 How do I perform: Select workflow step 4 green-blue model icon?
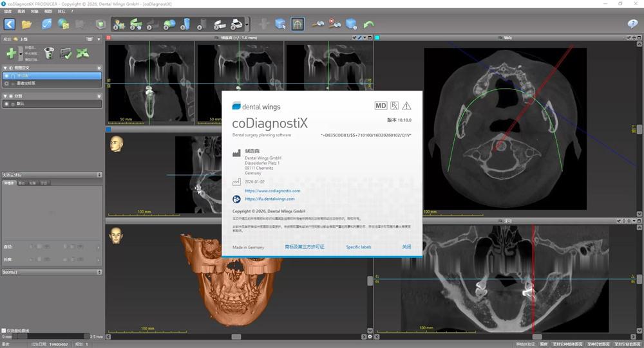click(x=169, y=24)
